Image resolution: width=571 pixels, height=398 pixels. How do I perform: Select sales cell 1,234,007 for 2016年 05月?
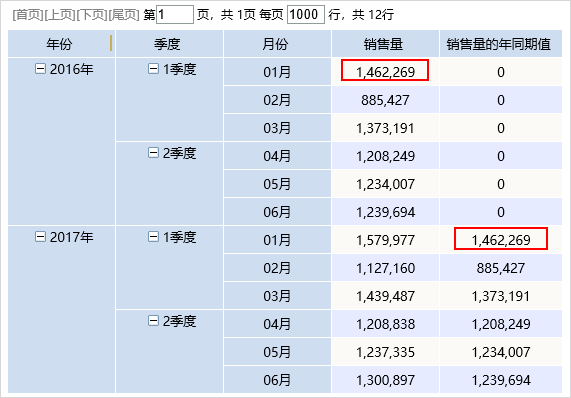[385, 184]
